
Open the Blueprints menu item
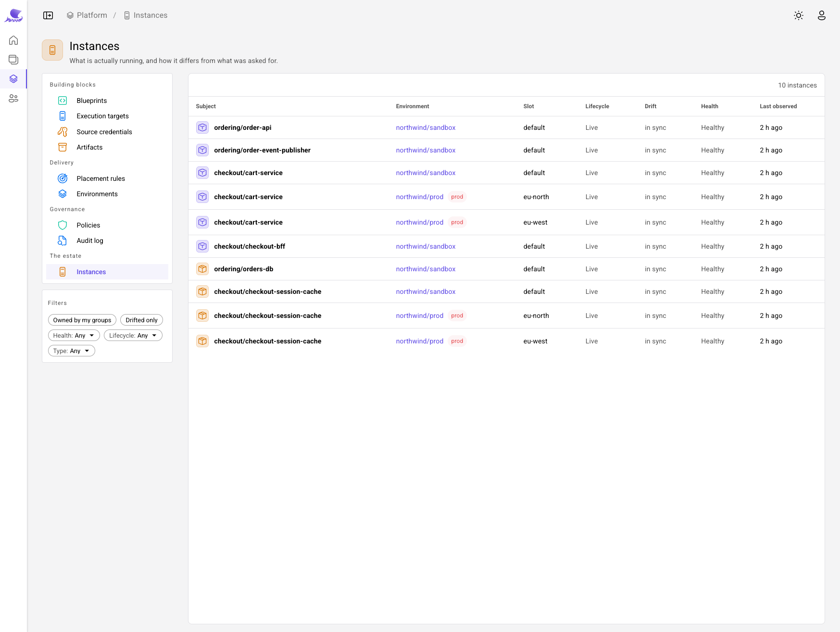pyautogui.click(x=107, y=101)
